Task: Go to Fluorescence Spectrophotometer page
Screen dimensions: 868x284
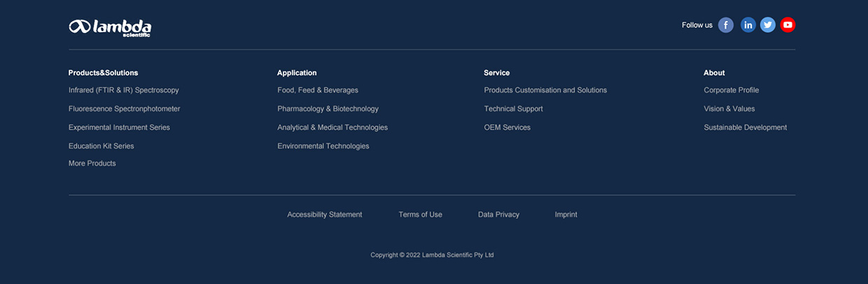Action: [124, 109]
